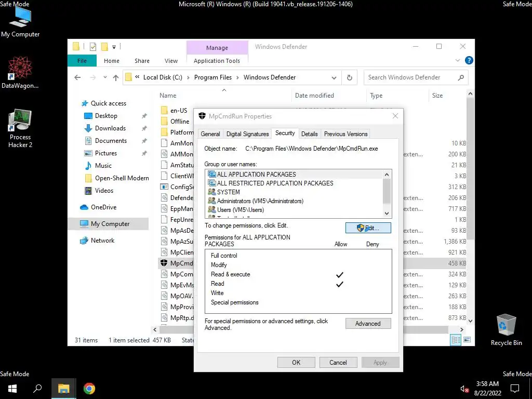
Task: Open the Home ribbon tab
Action: 112,61
